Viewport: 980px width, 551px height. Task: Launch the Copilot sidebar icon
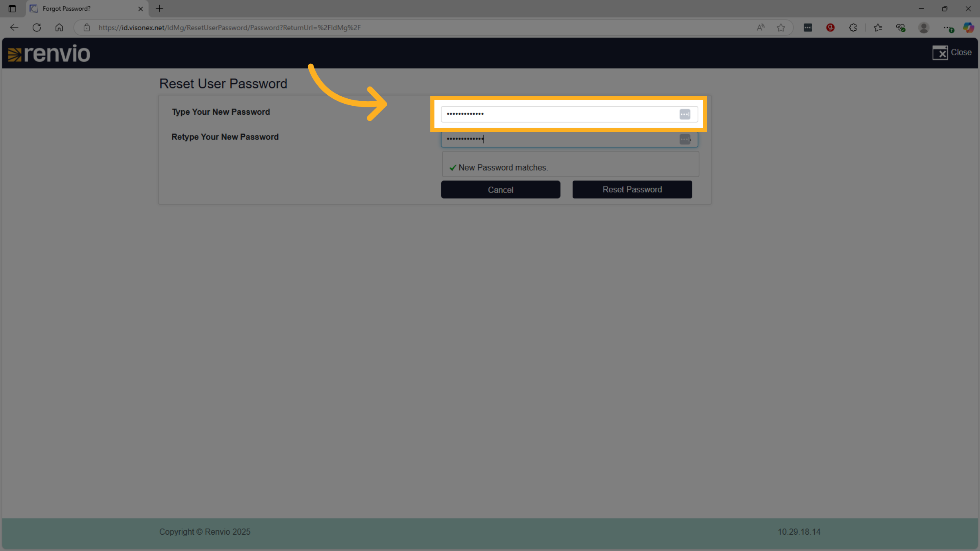969,27
